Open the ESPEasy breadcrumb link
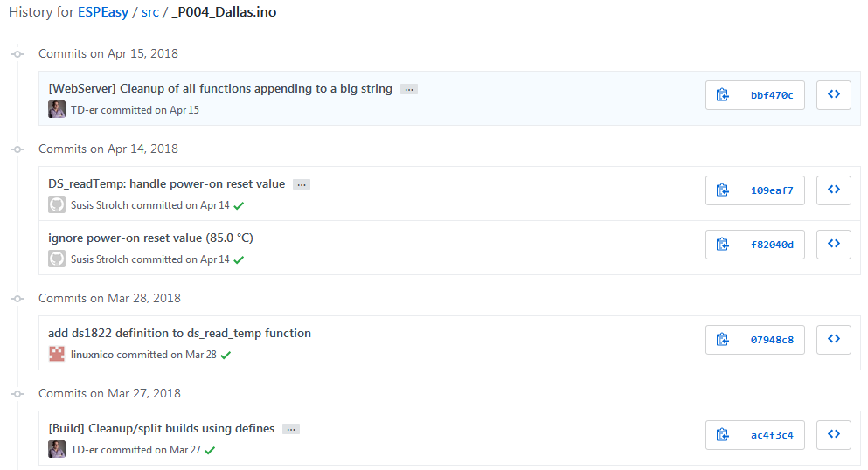 point(103,12)
